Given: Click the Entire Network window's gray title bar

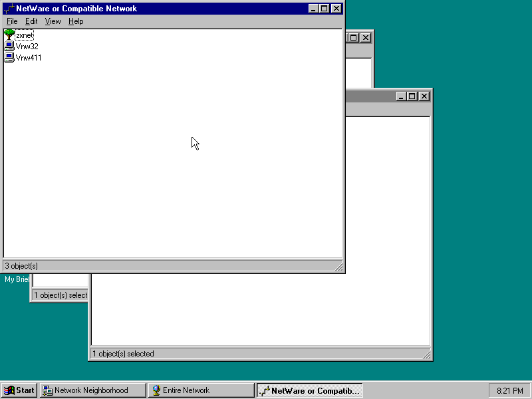Looking at the screenshot, I should coord(370,96).
